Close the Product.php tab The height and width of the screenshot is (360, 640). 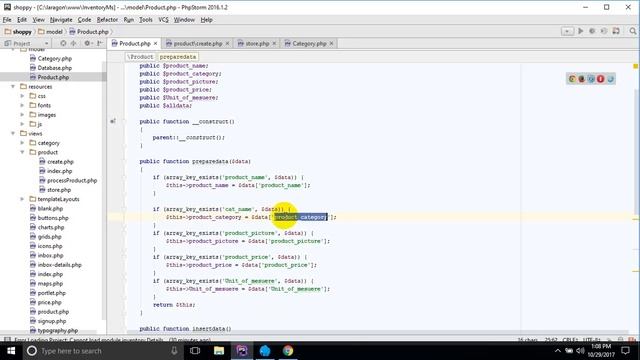pos(155,43)
